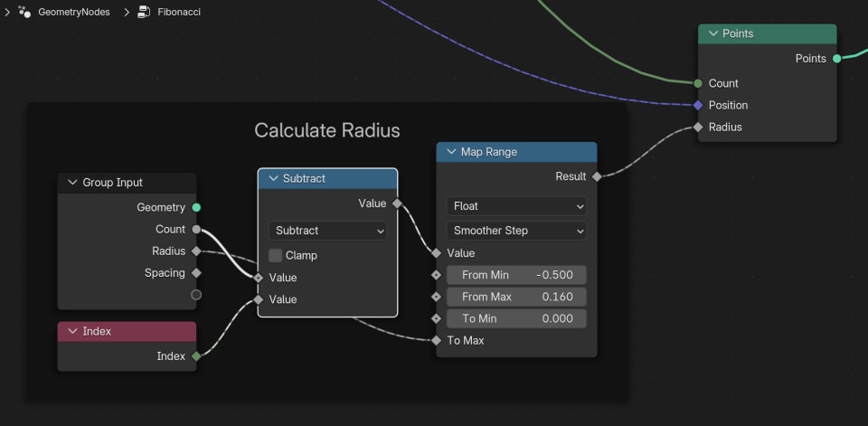The width and height of the screenshot is (868, 426).
Task: Click the Position input socket on Points node
Action: pos(697,105)
